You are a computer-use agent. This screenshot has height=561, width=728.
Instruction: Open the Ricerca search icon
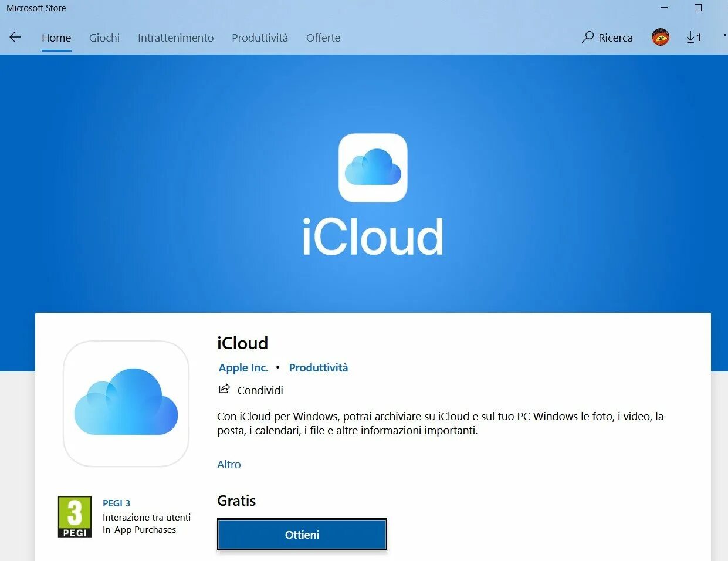click(607, 37)
